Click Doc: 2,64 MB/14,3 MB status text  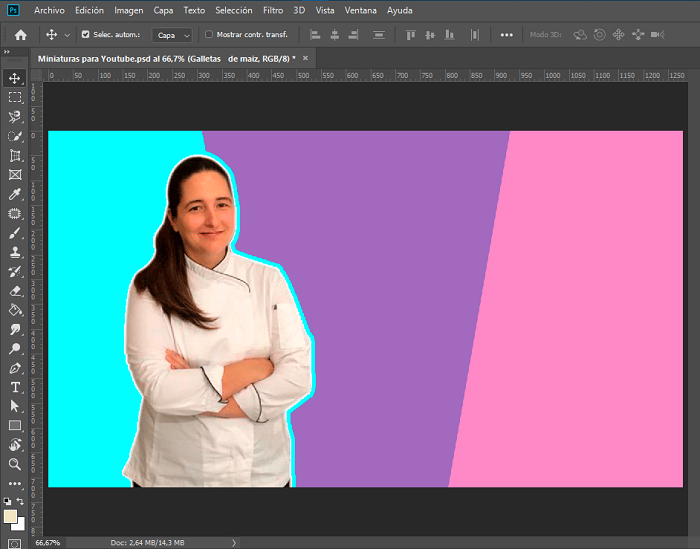pyautogui.click(x=147, y=543)
